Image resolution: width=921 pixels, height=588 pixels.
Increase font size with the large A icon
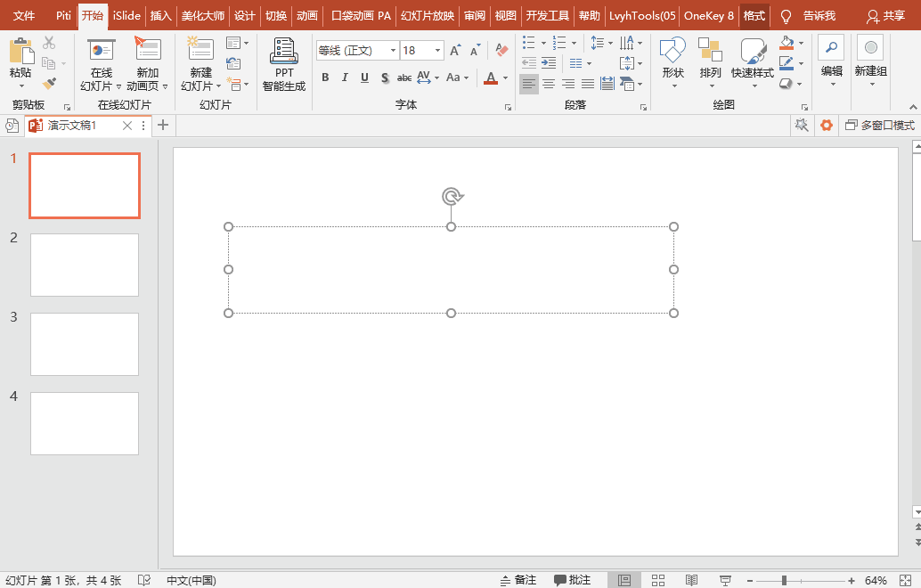pos(454,51)
